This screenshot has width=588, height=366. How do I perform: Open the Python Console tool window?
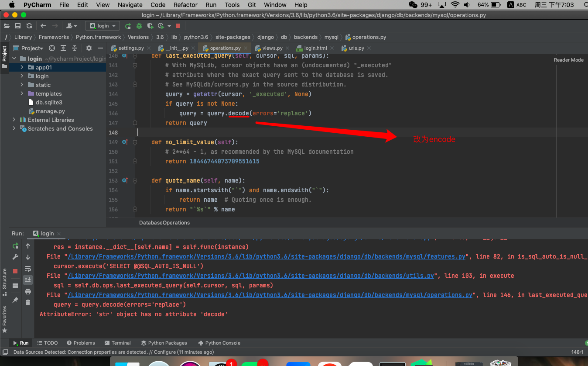(x=219, y=343)
